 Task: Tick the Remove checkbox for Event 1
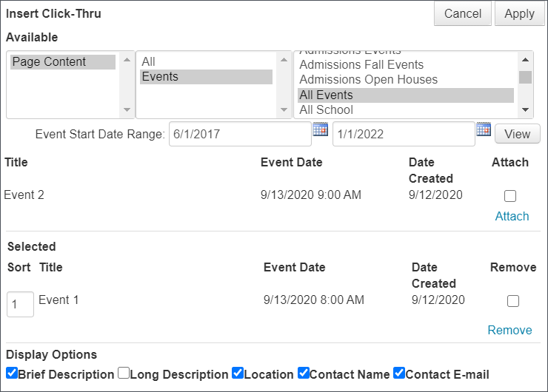(x=512, y=301)
